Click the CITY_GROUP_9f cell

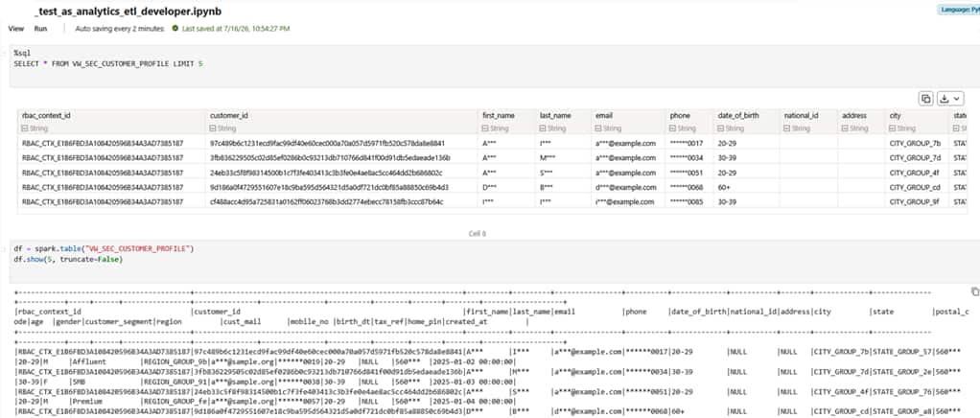917,202
